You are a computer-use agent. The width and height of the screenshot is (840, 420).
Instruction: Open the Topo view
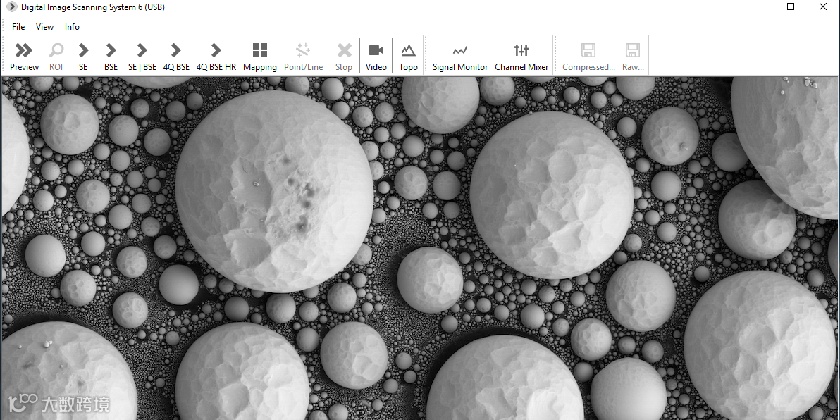(408, 56)
